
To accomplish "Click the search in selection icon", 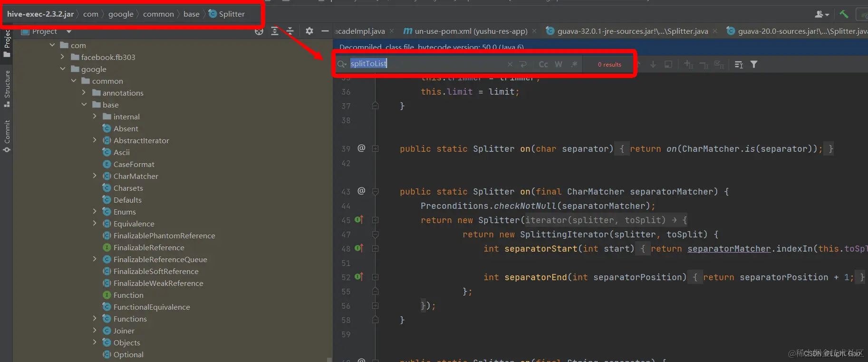I will click(x=668, y=64).
